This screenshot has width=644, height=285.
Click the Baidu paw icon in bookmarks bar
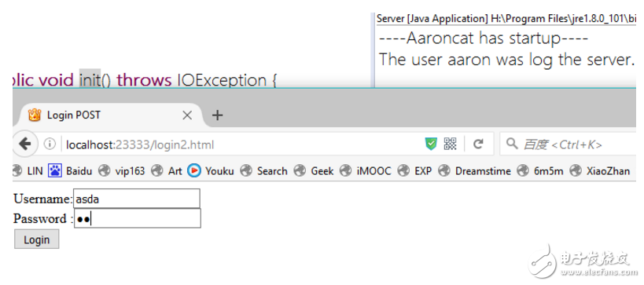pos(54,170)
